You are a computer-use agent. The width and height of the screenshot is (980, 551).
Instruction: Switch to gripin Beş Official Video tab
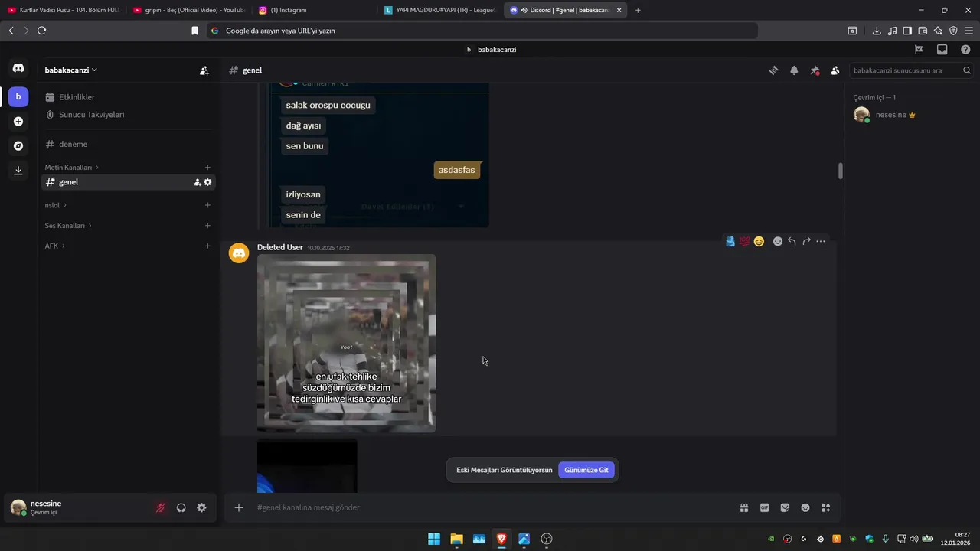click(x=189, y=10)
